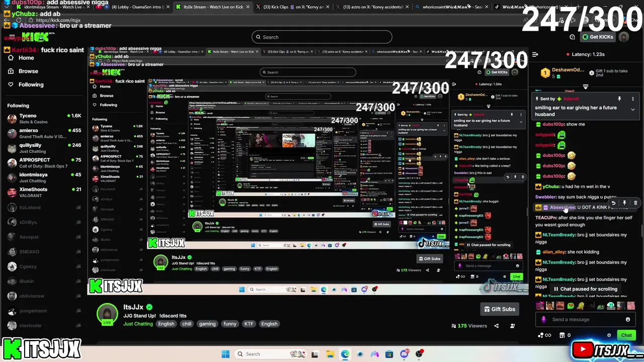The height and width of the screenshot is (362, 644).
Task: Click the Kick search bar
Action: (x=322, y=37)
